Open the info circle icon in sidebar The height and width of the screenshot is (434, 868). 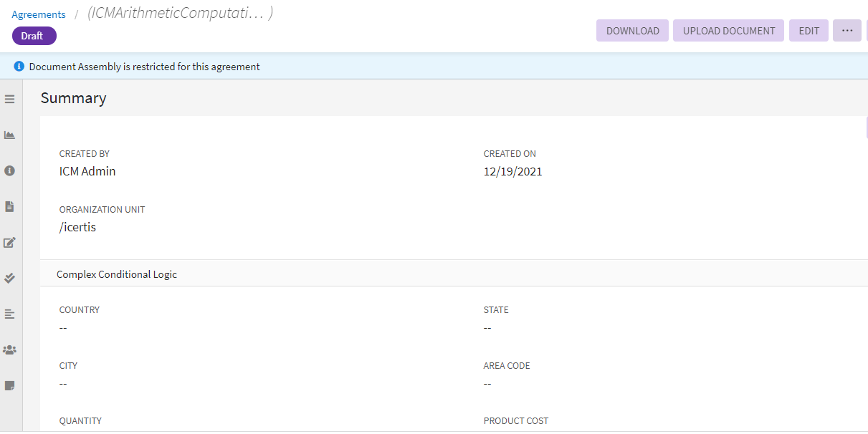(x=10, y=171)
